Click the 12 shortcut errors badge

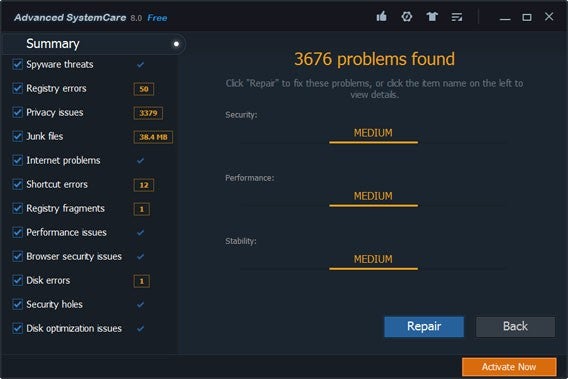[x=144, y=185]
